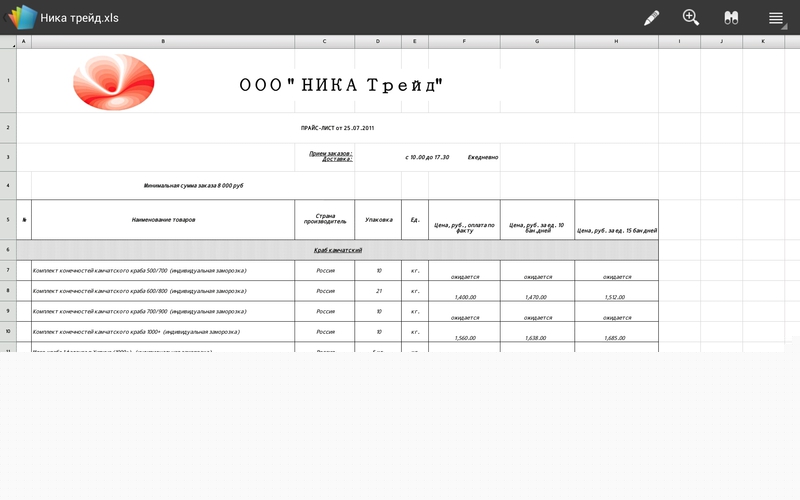The height and width of the screenshot is (500, 800).
Task: Select the 'Страна производитель' header cell
Action: pos(324,220)
